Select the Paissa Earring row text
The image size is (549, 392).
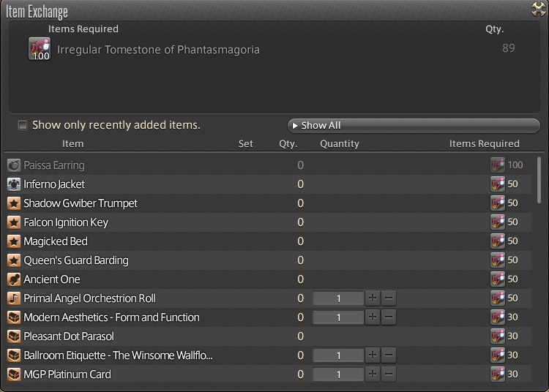[54, 165]
